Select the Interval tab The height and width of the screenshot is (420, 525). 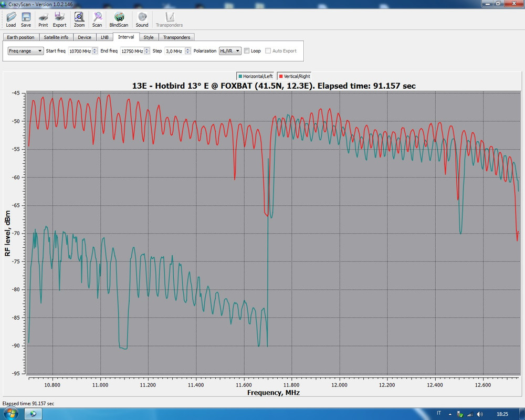(126, 37)
